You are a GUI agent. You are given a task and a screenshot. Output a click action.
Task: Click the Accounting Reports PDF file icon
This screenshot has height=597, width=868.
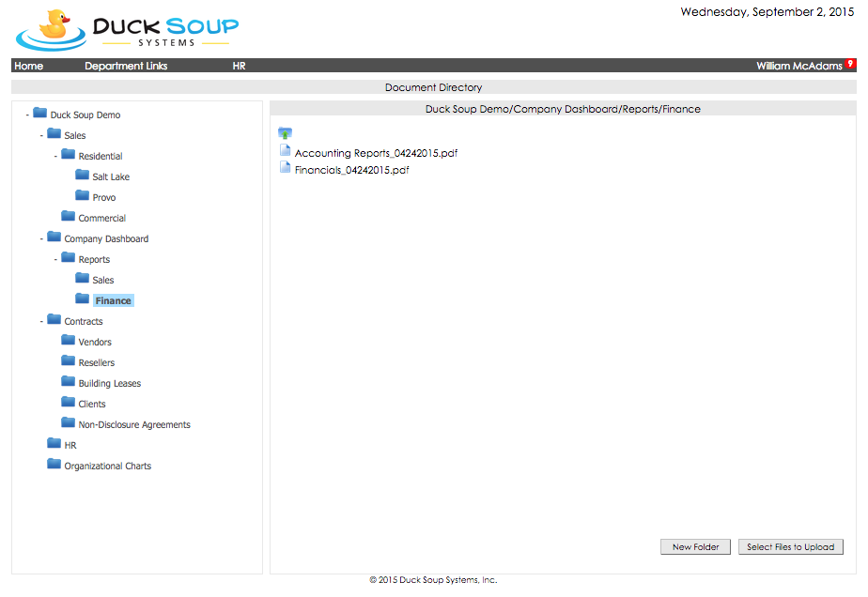coord(286,151)
